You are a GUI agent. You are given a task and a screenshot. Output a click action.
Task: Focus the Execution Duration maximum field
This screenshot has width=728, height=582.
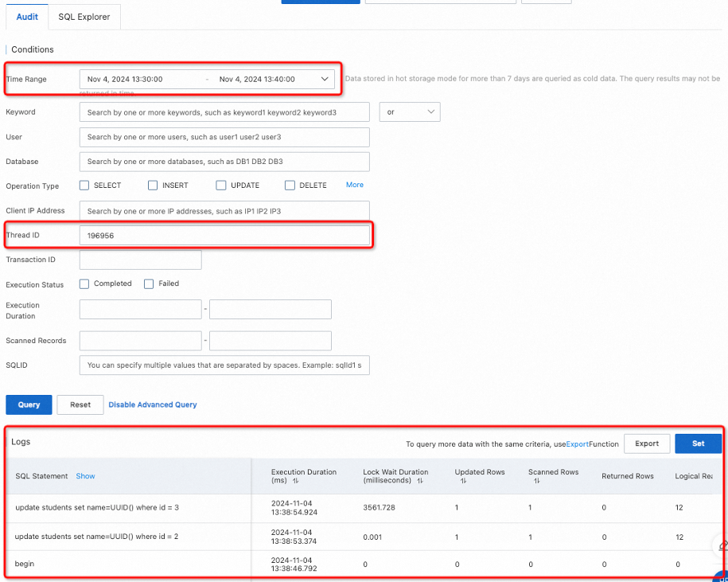(x=271, y=310)
